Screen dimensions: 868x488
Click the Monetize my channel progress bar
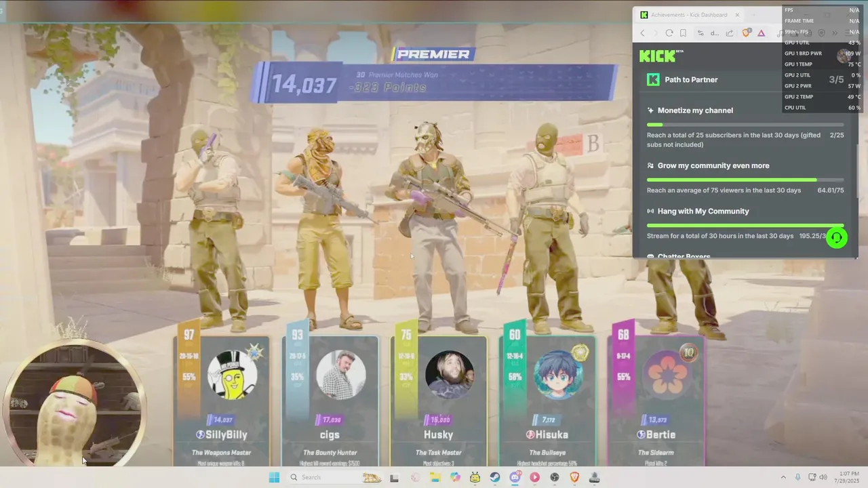click(745, 125)
